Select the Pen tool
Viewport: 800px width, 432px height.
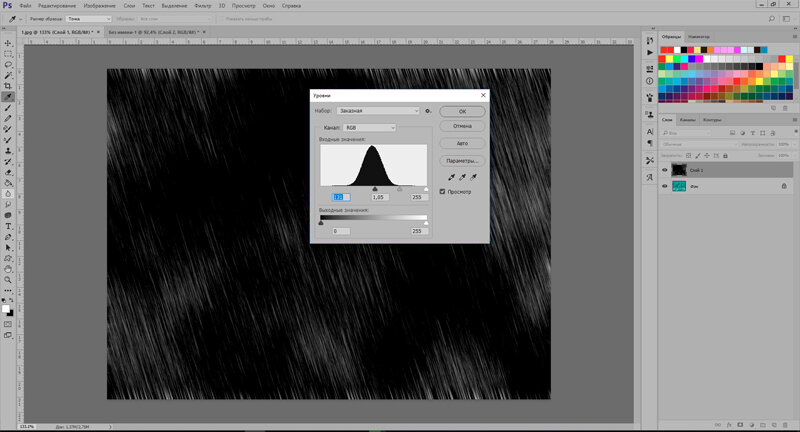click(8, 237)
